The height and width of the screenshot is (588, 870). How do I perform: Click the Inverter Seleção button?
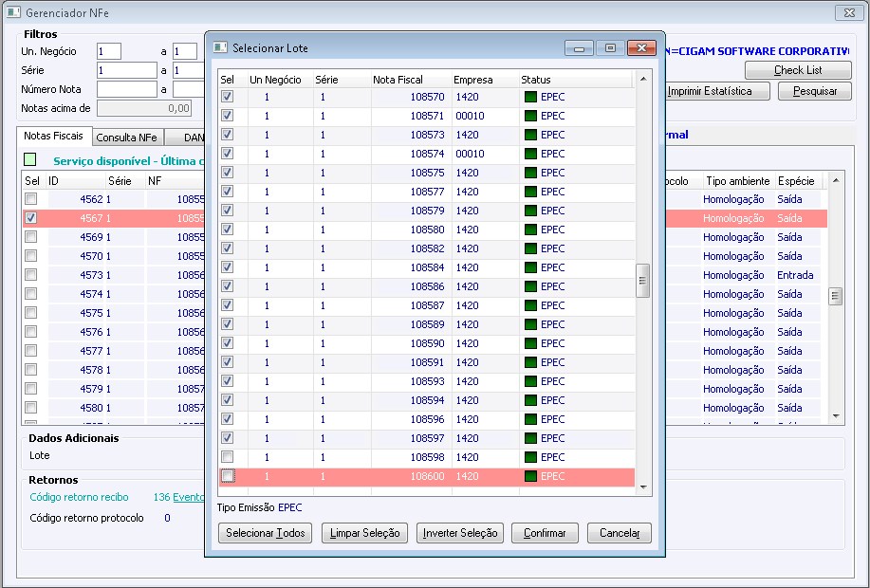(460, 533)
